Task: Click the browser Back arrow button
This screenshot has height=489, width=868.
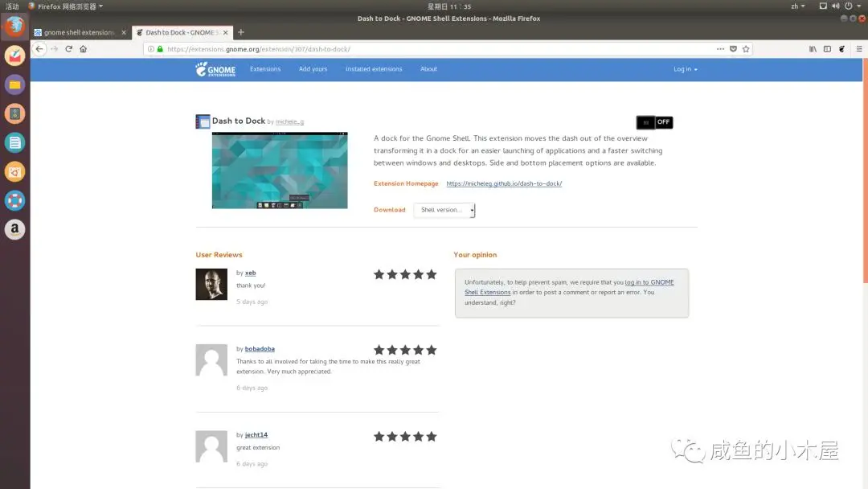Action: [x=39, y=49]
